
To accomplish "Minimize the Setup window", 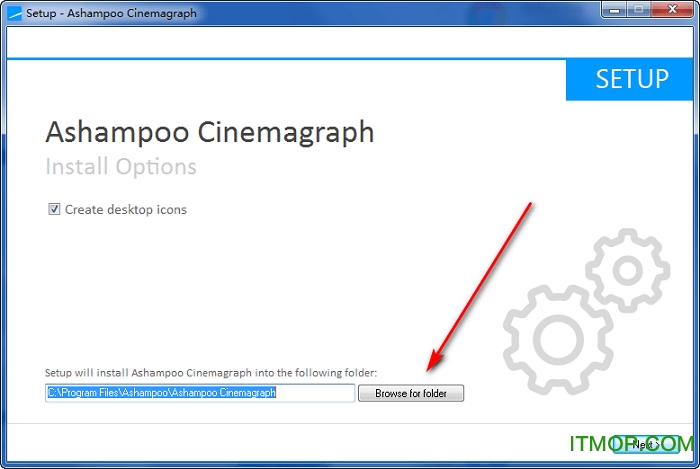I will [x=615, y=10].
